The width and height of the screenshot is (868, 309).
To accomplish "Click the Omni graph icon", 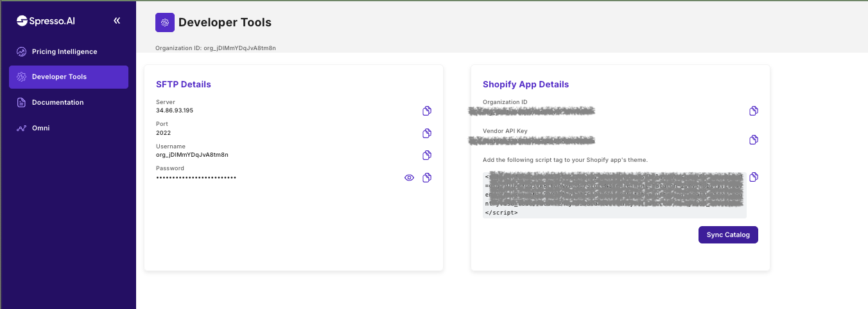I will 21,128.
